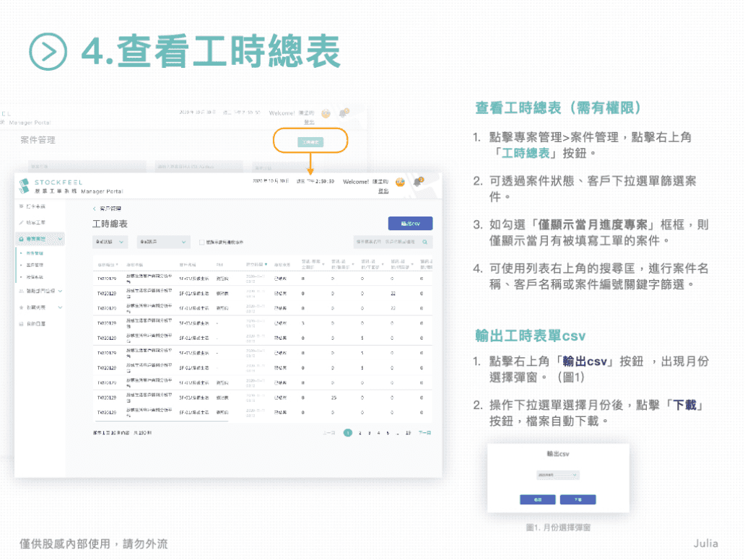Select 客戶管理 in the sidebar submenu
Viewport: 745px width, 560px height.
[x=34, y=265]
